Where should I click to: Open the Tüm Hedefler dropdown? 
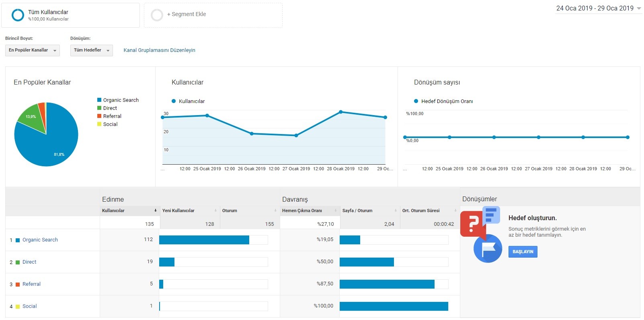click(x=92, y=50)
